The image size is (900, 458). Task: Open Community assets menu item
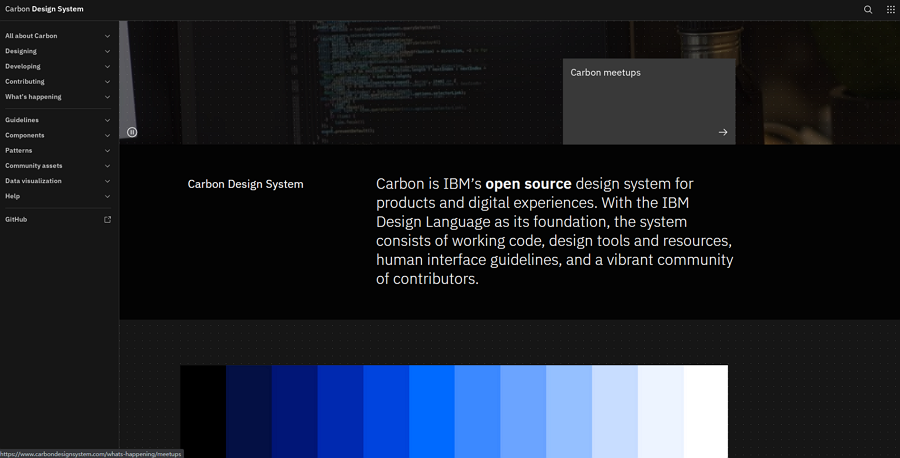(58, 166)
